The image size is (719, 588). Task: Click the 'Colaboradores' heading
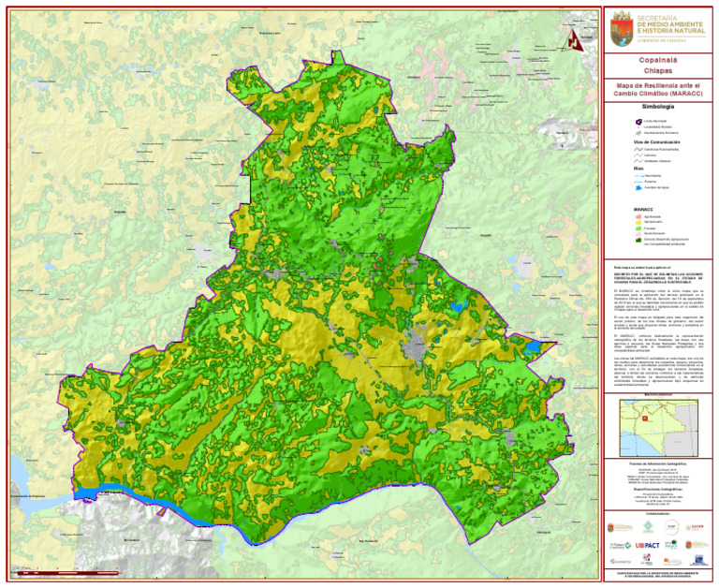[658, 514]
